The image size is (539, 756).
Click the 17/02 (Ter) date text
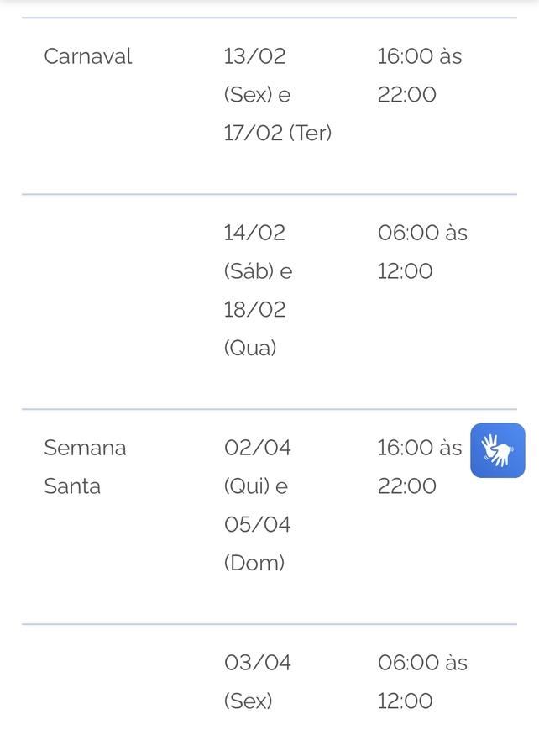coord(278,133)
